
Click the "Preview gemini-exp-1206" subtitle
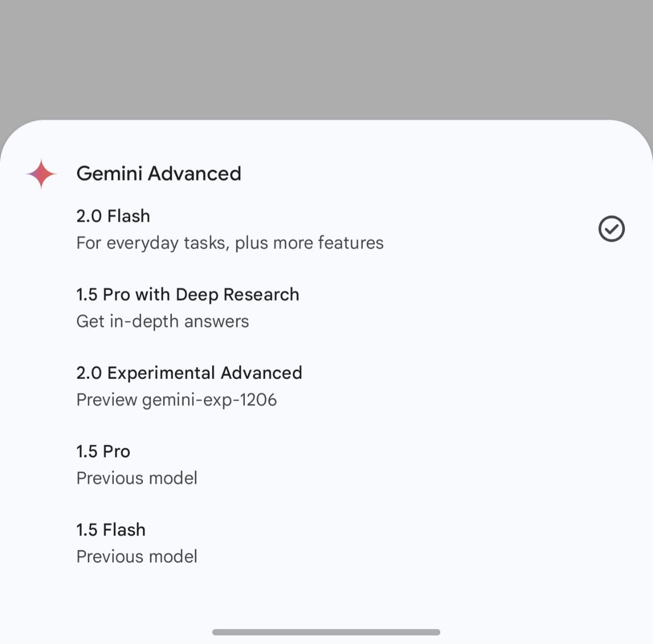click(176, 400)
